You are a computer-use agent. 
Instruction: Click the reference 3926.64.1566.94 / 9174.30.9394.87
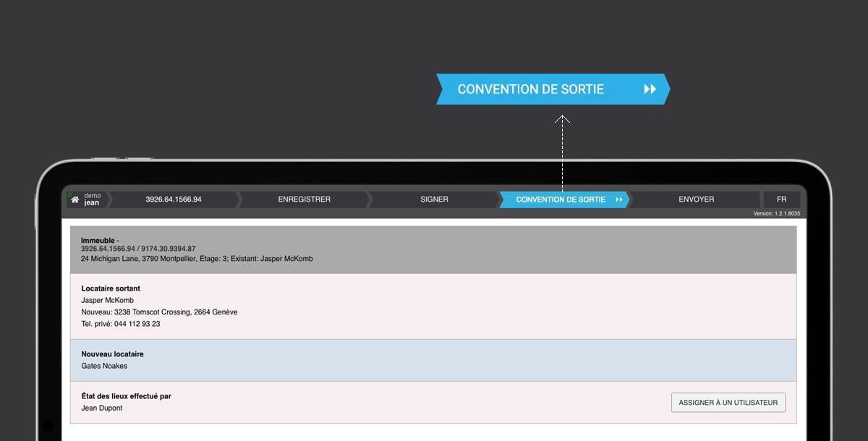pyautogui.click(x=138, y=249)
